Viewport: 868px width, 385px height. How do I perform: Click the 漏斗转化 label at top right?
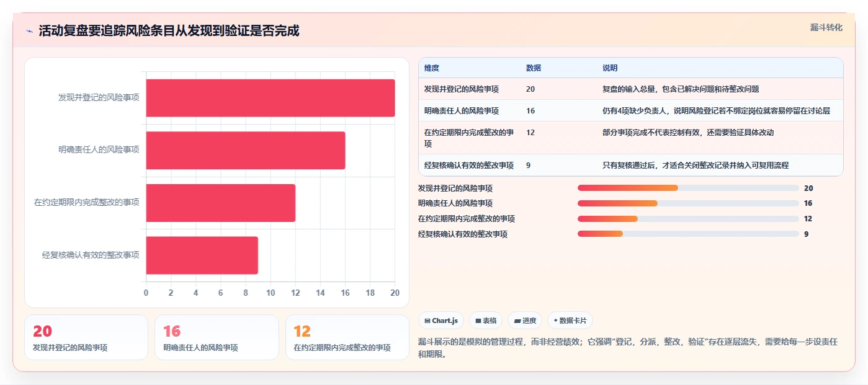pos(826,27)
